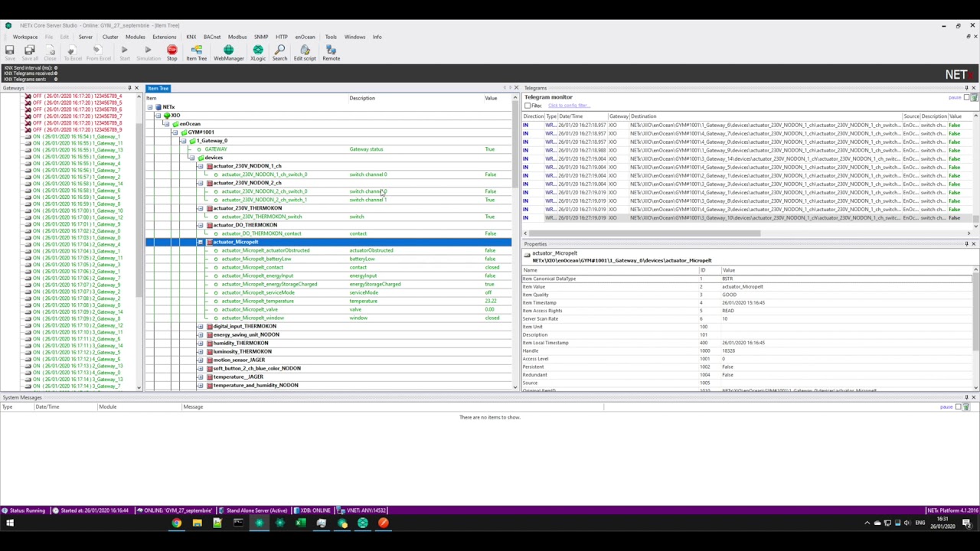
Task: Collapse the enOcean tree node
Action: [x=166, y=124]
